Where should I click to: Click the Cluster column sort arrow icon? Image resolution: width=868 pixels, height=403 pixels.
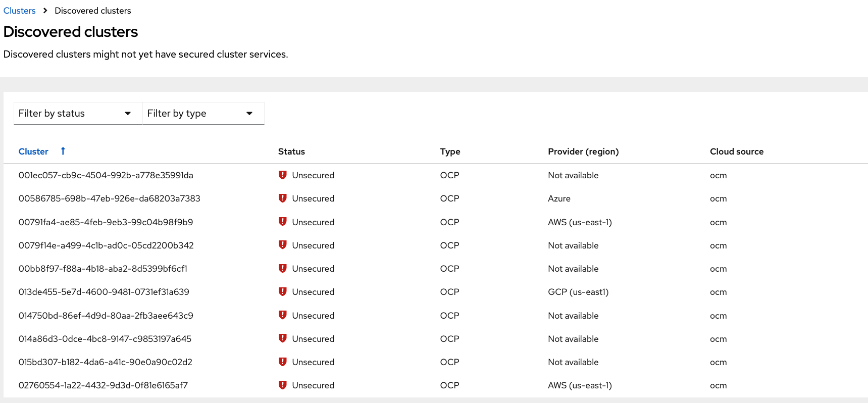click(x=63, y=151)
